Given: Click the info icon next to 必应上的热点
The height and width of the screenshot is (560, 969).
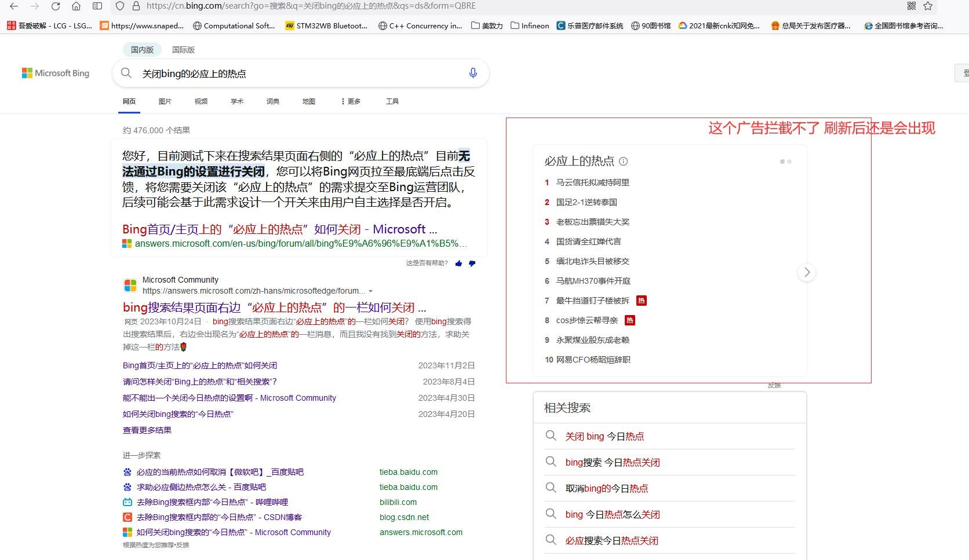Looking at the screenshot, I should coord(624,161).
